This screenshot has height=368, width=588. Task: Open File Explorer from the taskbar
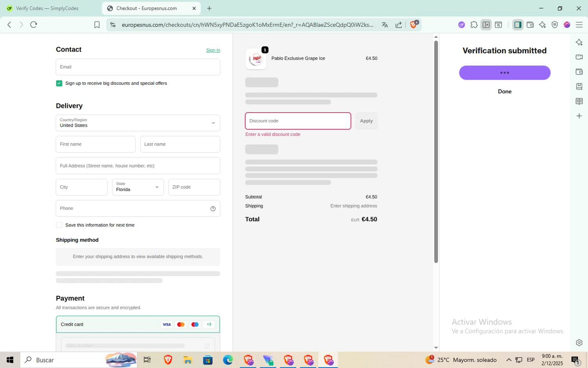click(x=188, y=360)
